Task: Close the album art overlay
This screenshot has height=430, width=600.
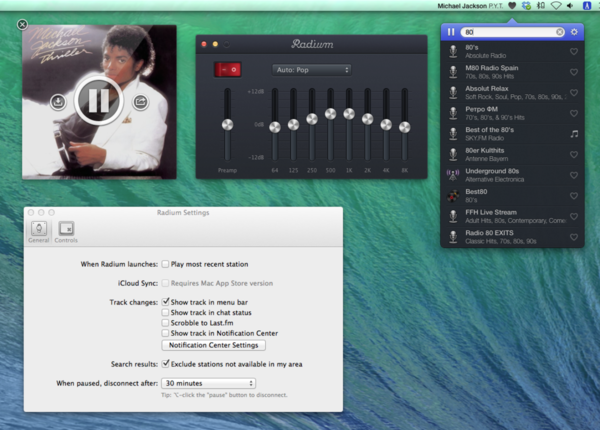Action: 23,24
